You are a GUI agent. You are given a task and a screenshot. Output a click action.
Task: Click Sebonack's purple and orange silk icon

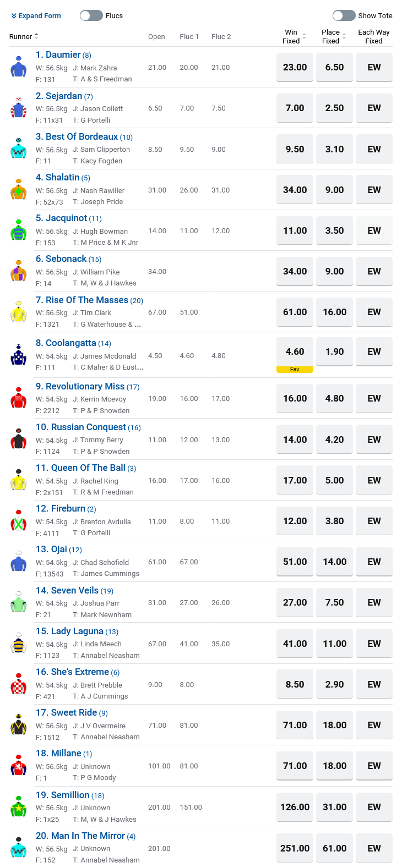click(19, 271)
